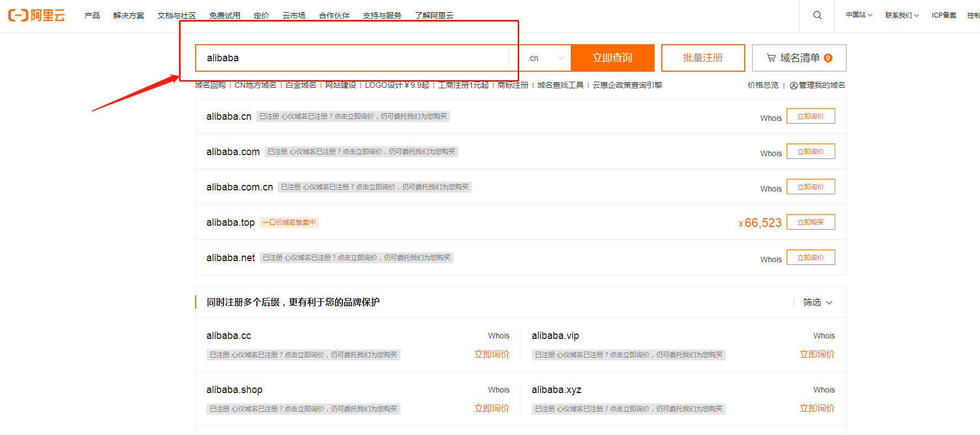Click 立即询价 for alibaba.shop
Image resolution: width=980 pixels, height=435 pixels.
pyautogui.click(x=492, y=409)
